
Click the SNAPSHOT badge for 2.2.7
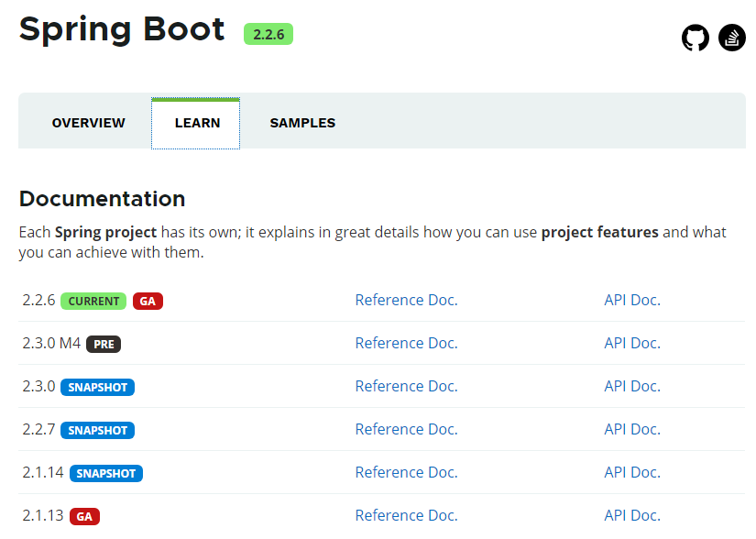tap(97, 431)
